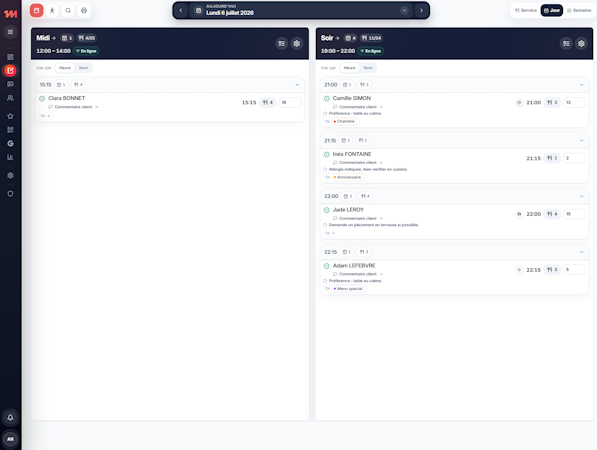Image resolution: width=597 pixels, height=450 pixels.
Task: Collapse the 21:00 time slot group
Action: coord(581,85)
